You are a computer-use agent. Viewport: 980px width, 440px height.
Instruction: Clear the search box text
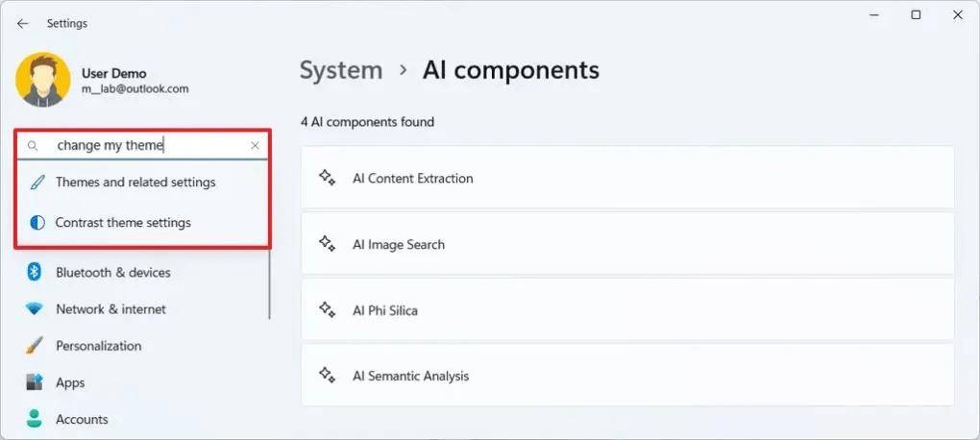[x=255, y=146]
